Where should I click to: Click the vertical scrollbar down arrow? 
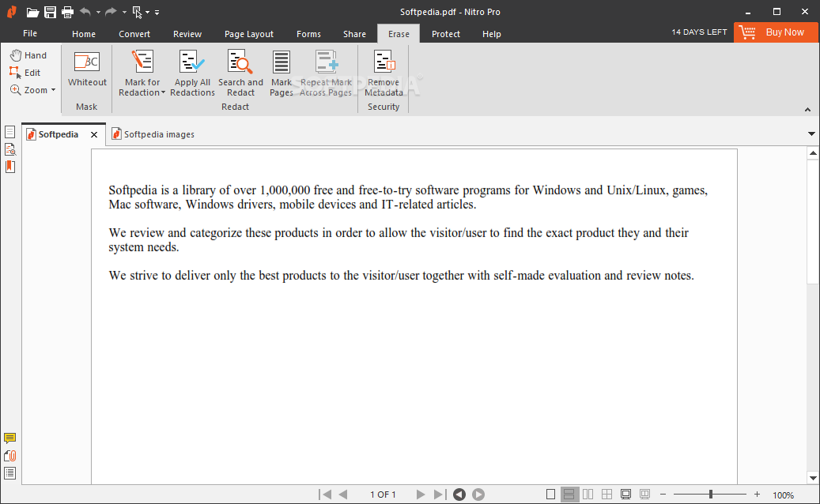[x=813, y=478]
